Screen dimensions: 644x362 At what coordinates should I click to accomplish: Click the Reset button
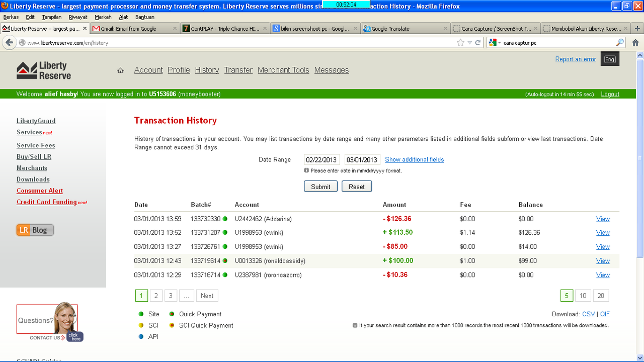(357, 187)
